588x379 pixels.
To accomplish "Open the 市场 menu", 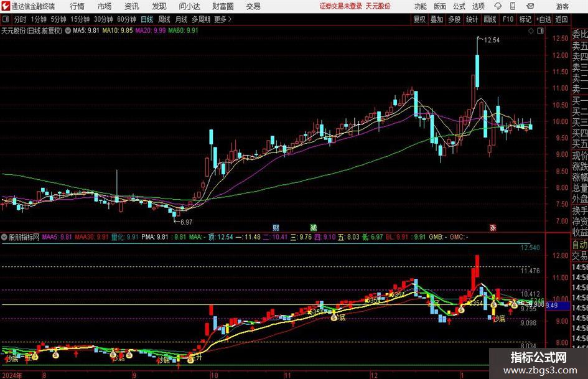I will [105, 6].
